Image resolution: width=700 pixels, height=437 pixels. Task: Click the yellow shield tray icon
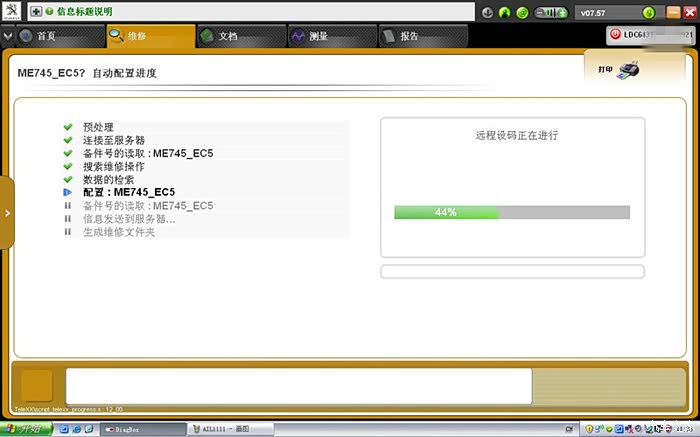589,429
